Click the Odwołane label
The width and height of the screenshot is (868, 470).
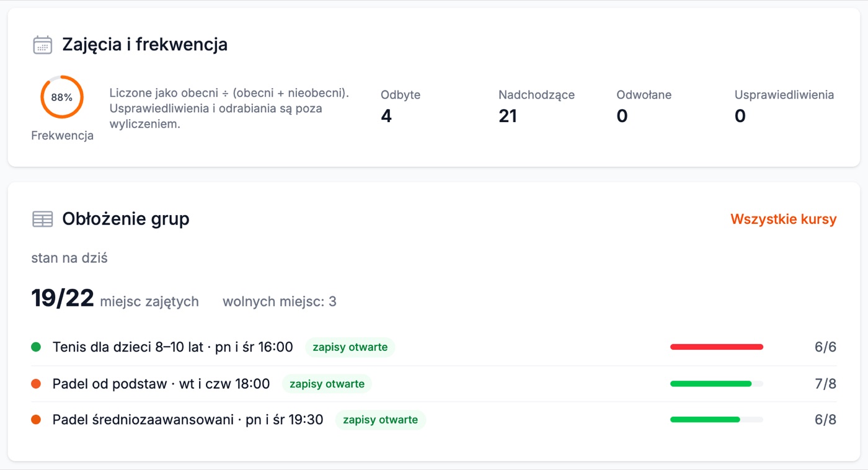coord(644,95)
